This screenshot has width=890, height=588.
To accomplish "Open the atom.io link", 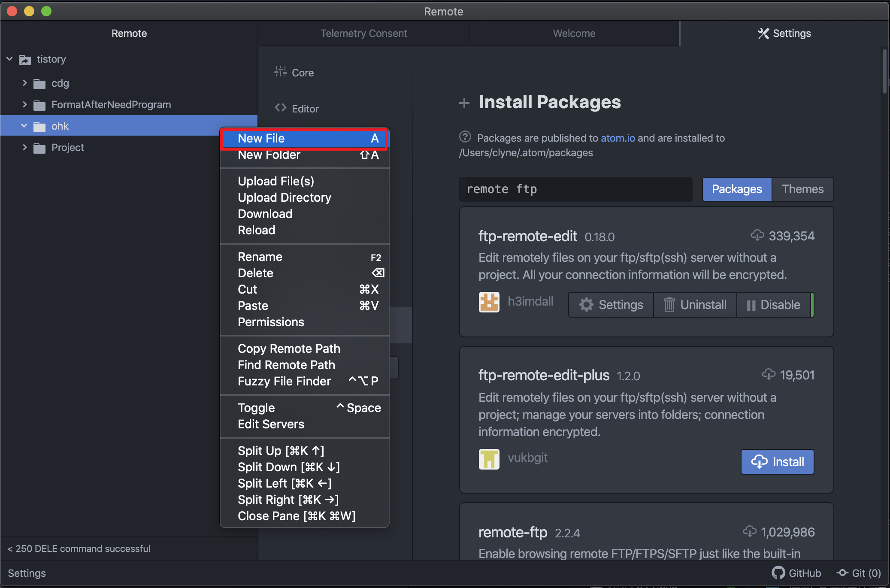I will [x=618, y=138].
